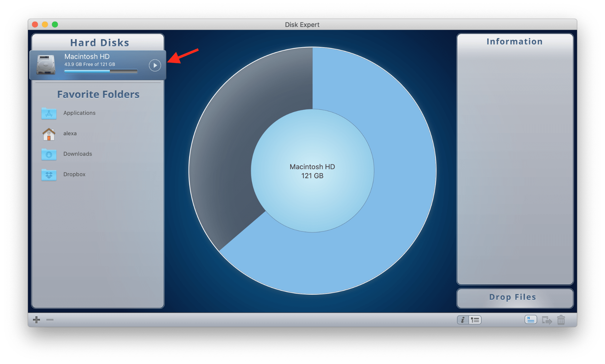605x364 pixels.
Task: Click the Hard Disks panel header
Action: click(100, 42)
